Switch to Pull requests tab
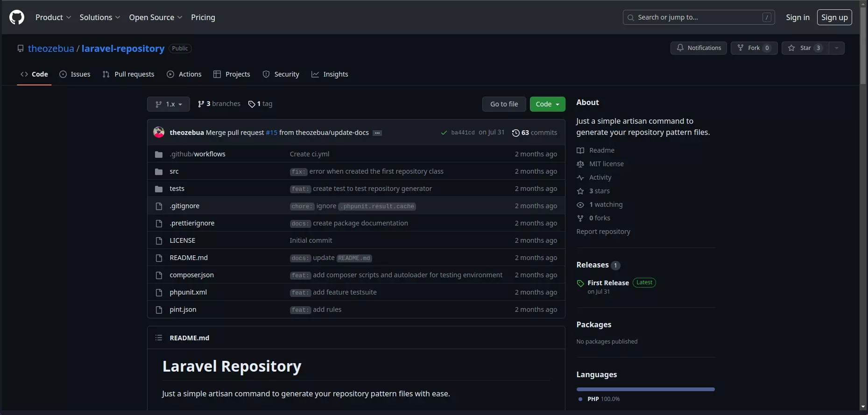Image resolution: width=868 pixels, height=415 pixels. click(x=128, y=74)
